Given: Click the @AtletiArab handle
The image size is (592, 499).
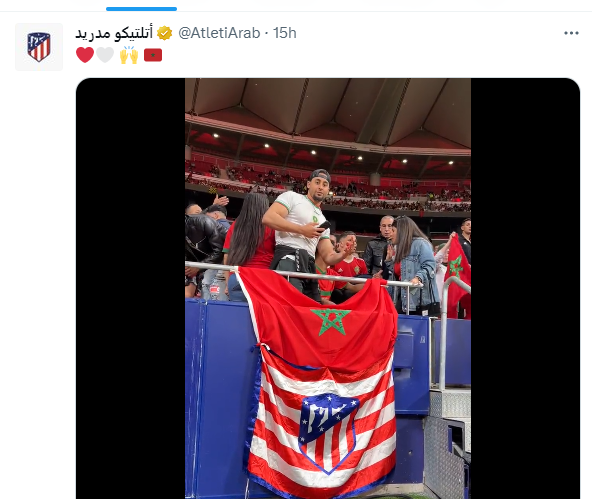Looking at the screenshot, I should tap(219, 33).
